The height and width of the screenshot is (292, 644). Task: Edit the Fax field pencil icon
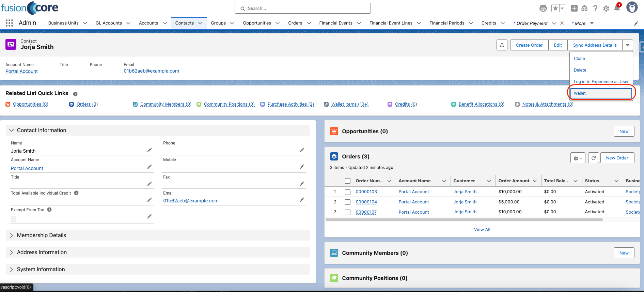302,184
